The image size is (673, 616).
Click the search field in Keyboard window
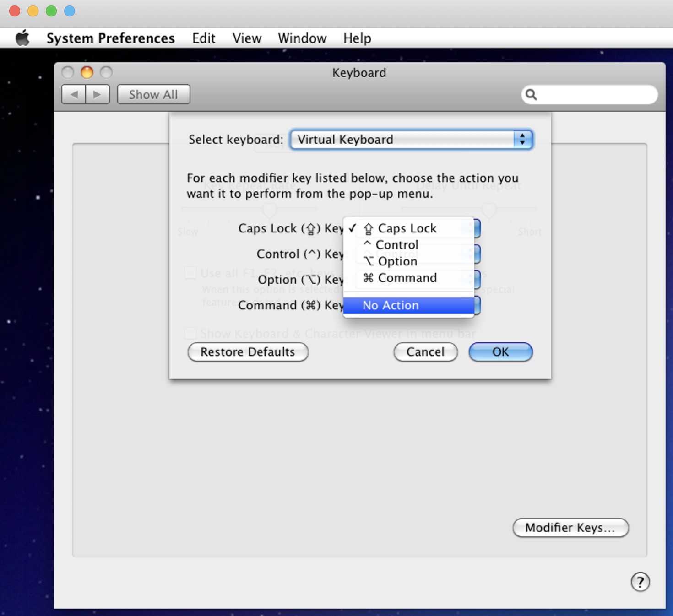pos(590,94)
